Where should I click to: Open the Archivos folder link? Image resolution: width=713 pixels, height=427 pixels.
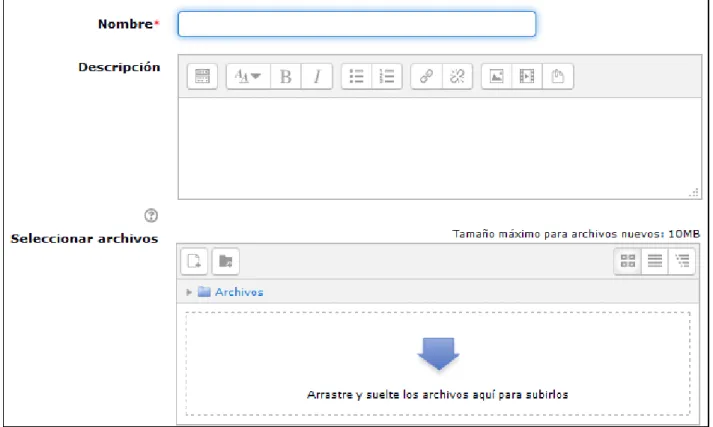click(239, 292)
